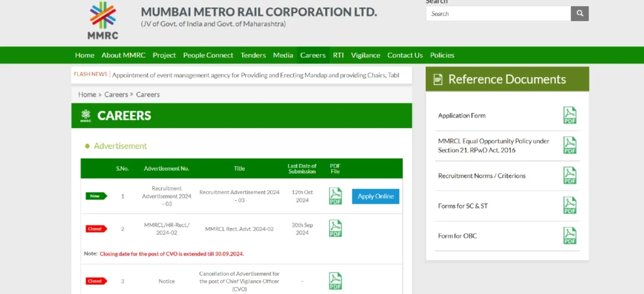The image size is (644, 294).
Task: Open the Equal Opportunity Policy PDF icon
Action: (x=570, y=145)
